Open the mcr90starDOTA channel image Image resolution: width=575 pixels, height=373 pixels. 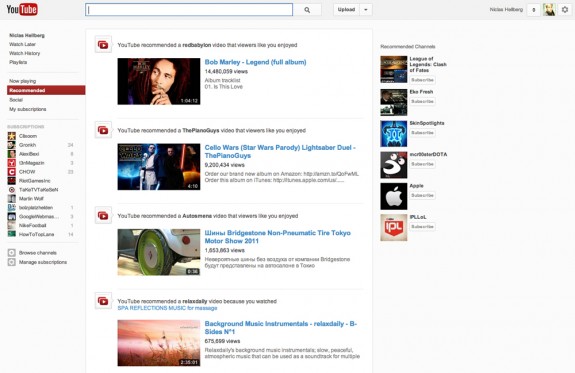393,165
